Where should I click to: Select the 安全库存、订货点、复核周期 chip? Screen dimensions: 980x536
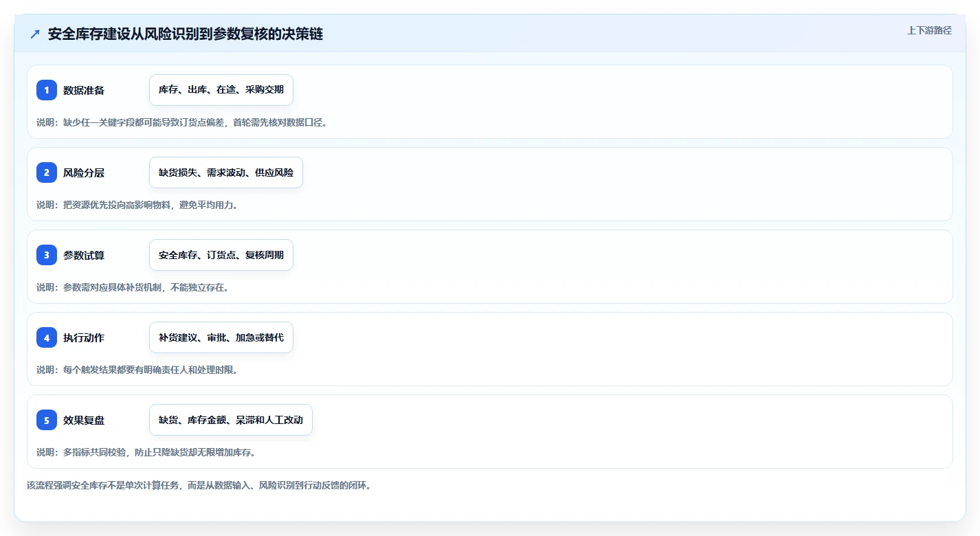tap(221, 255)
